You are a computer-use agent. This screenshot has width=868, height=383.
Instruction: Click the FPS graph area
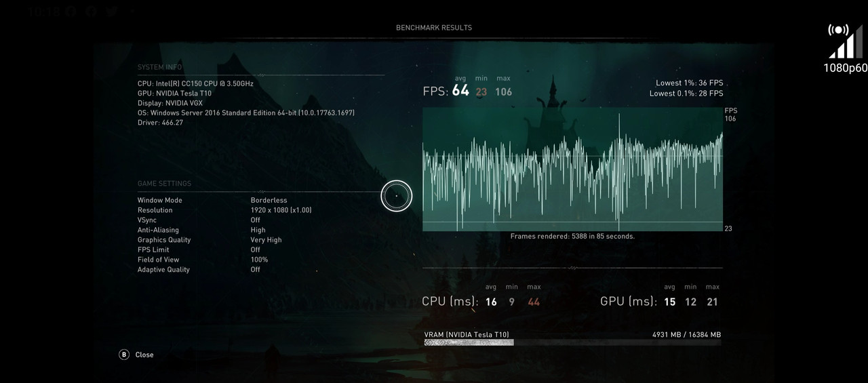[x=572, y=169]
